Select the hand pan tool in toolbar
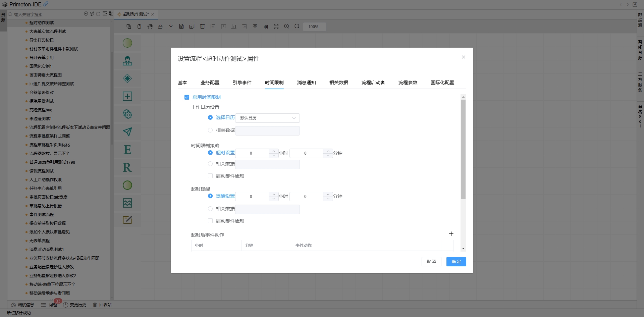644x317 pixels. 150,27
